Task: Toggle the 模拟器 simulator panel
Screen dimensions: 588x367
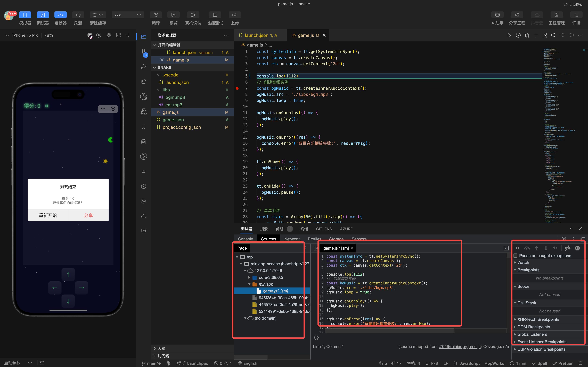Action: [25, 15]
